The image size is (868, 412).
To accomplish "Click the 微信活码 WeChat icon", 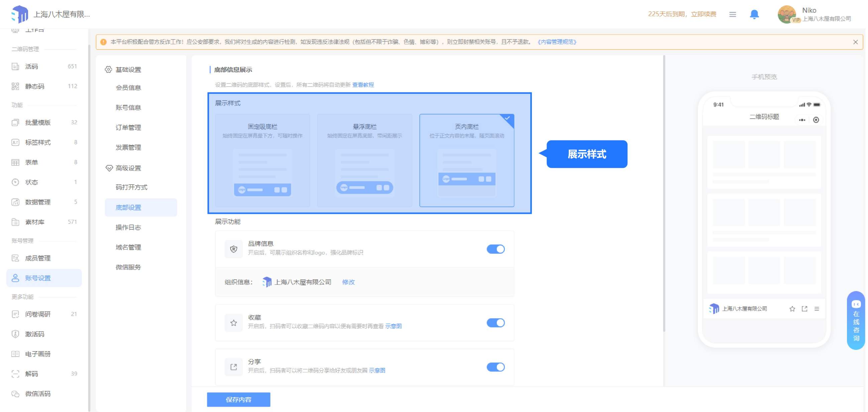I will [x=15, y=394].
